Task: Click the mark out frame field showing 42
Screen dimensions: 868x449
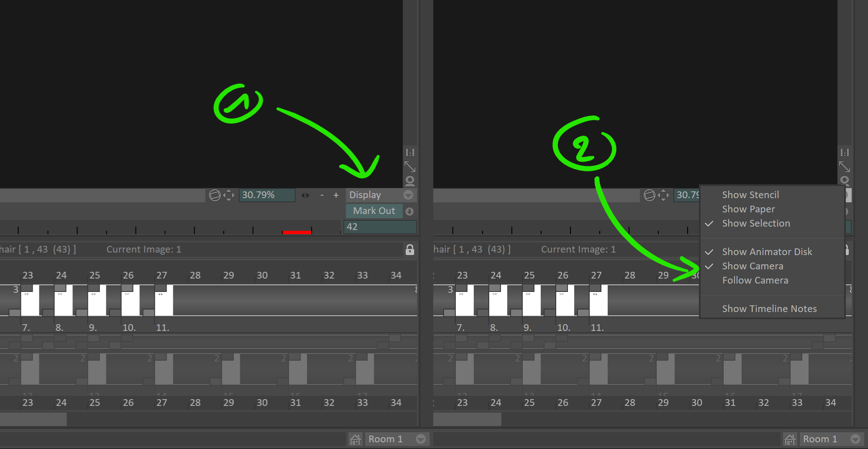Action: coord(380,227)
